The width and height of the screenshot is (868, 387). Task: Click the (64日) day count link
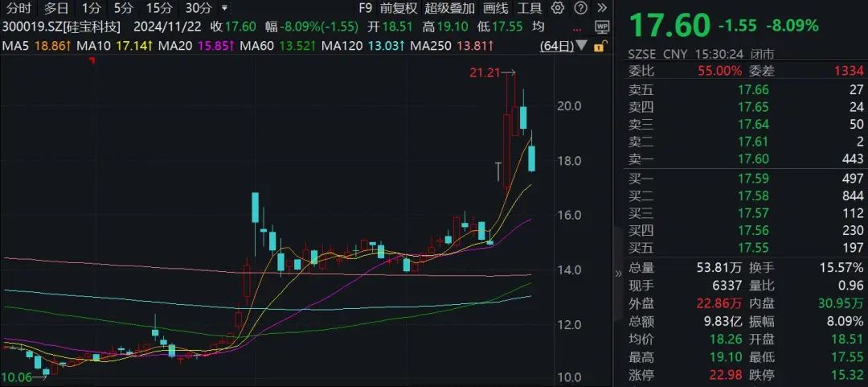[x=558, y=46]
